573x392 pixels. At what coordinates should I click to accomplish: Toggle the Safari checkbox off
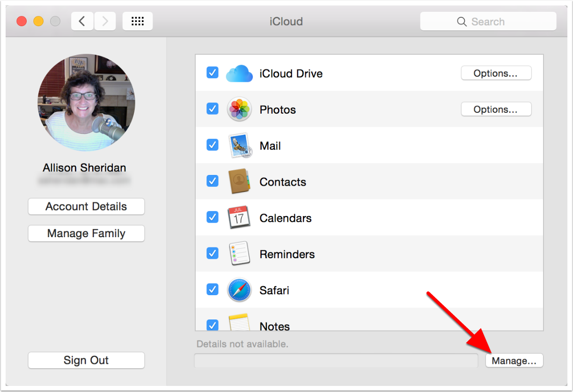tap(213, 290)
